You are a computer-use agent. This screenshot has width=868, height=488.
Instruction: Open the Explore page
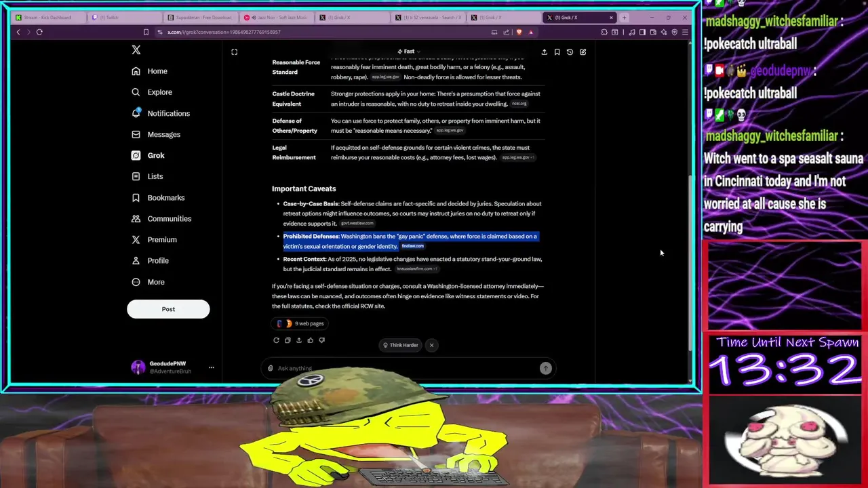[x=152, y=92]
